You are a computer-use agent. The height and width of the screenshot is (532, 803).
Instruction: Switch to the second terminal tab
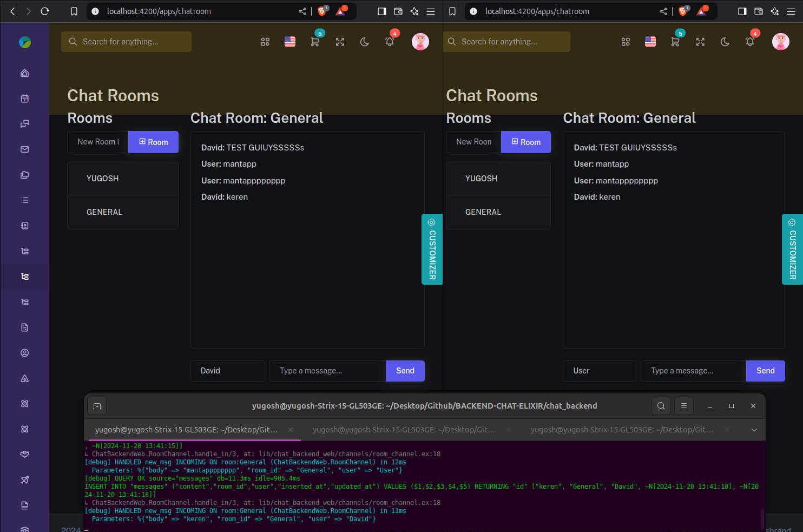pos(404,429)
